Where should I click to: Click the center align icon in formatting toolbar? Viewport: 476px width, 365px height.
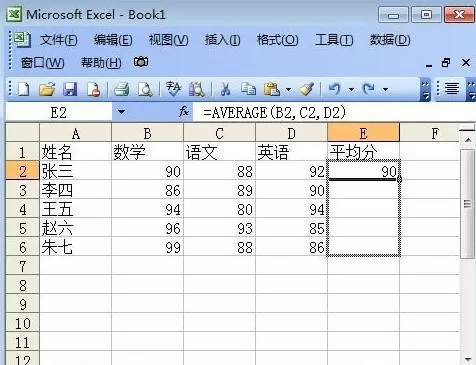tap(452, 89)
